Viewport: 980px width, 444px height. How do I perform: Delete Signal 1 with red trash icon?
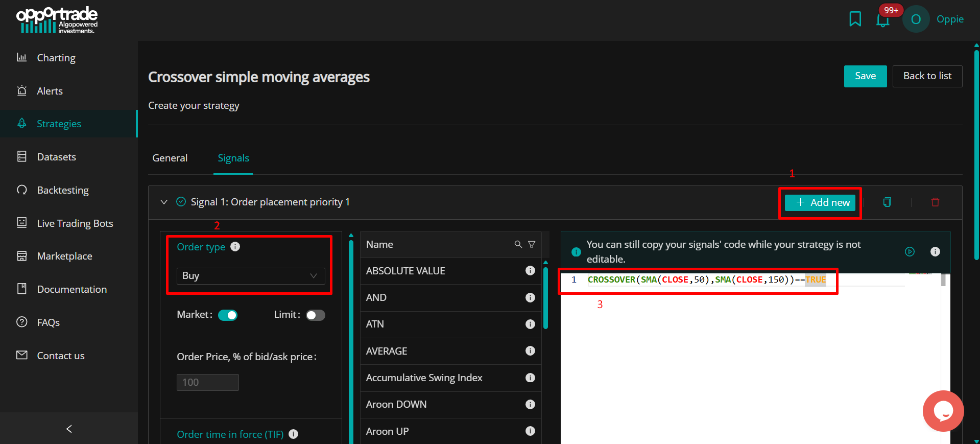(x=935, y=202)
